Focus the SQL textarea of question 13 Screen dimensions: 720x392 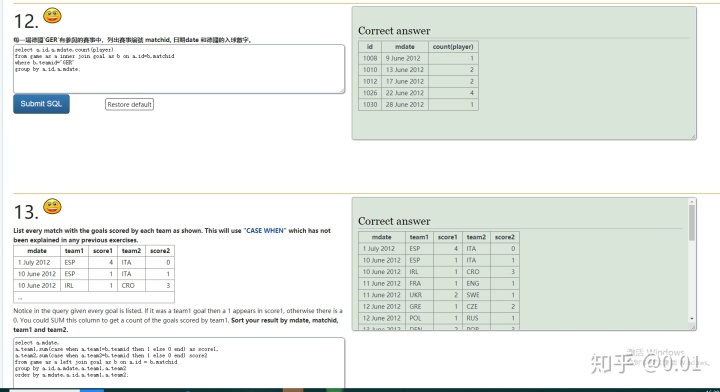[179, 363]
